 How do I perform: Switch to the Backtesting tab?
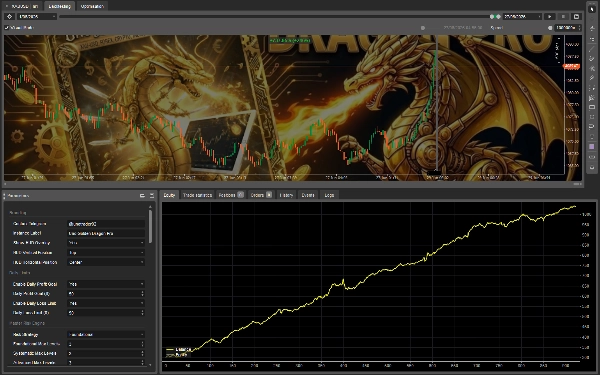tap(59, 6)
